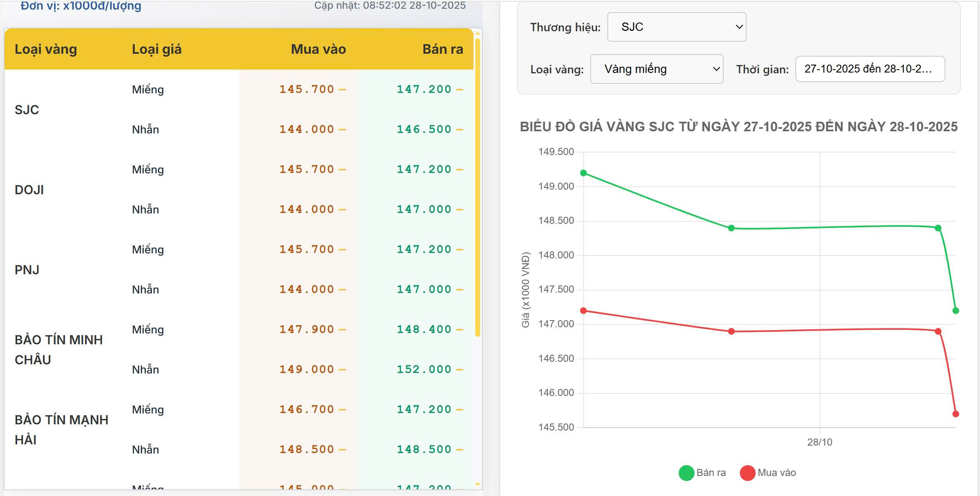Click the last green Bán ra data point
The width and height of the screenshot is (980, 496).
pos(956,311)
